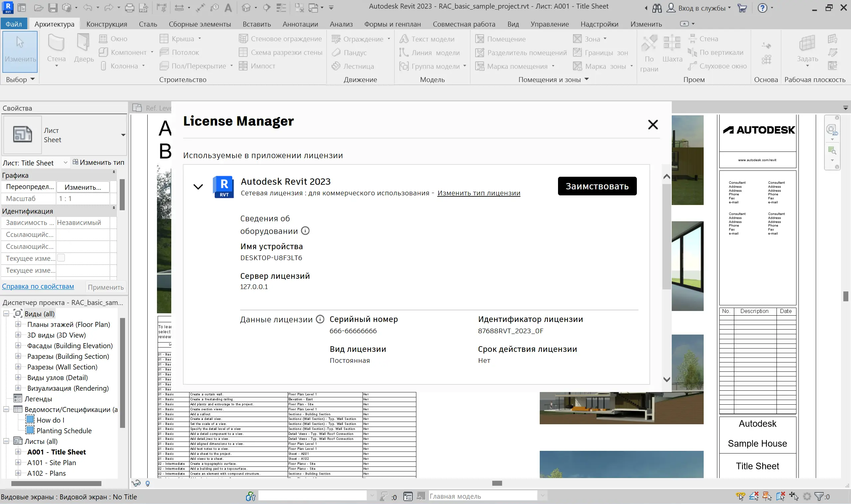Image resolution: width=851 pixels, height=504 pixels.
Task: Expand the Планы этажей (Floor Plan) tree node
Action: pyautogui.click(x=18, y=324)
